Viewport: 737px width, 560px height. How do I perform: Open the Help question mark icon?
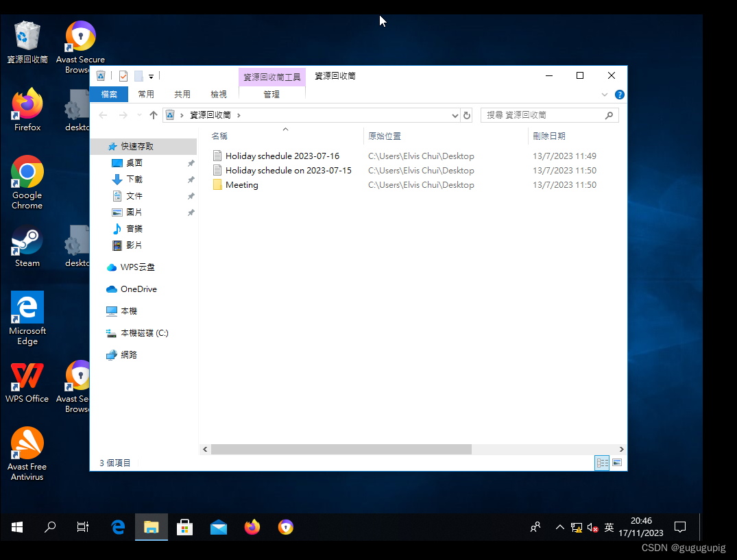[620, 95]
